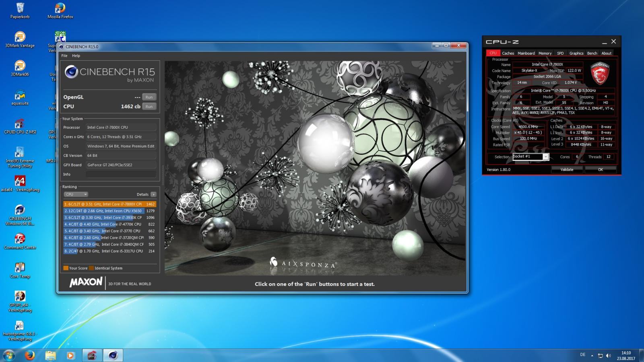This screenshot has width=644, height=362.
Task: Switch to the Graphics tab in CPU-Z
Action: pos(576,53)
